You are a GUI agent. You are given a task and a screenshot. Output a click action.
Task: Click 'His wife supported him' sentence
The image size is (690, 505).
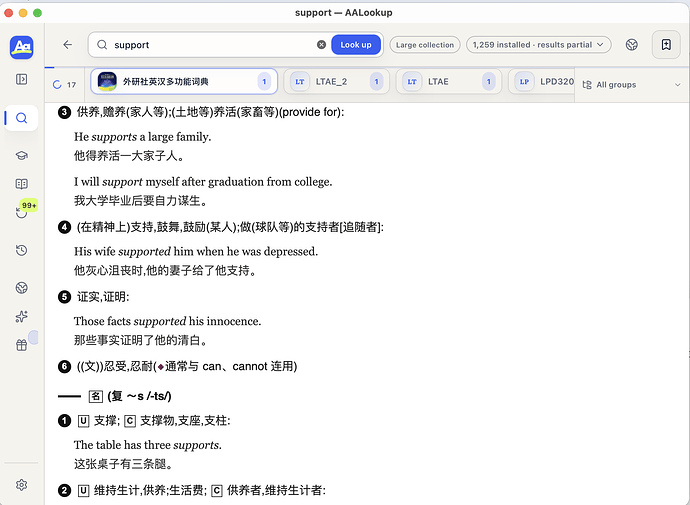[x=196, y=251]
